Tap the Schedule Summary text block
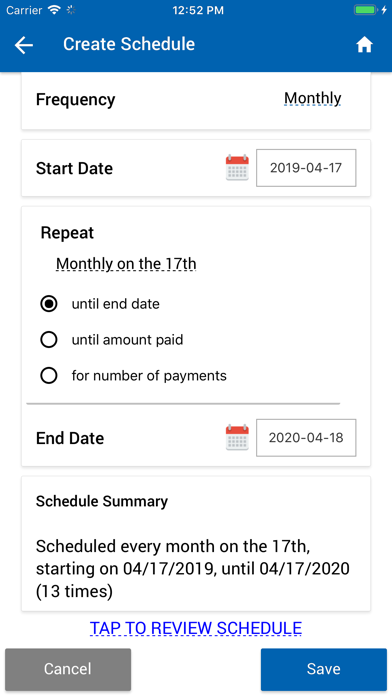 [193, 569]
